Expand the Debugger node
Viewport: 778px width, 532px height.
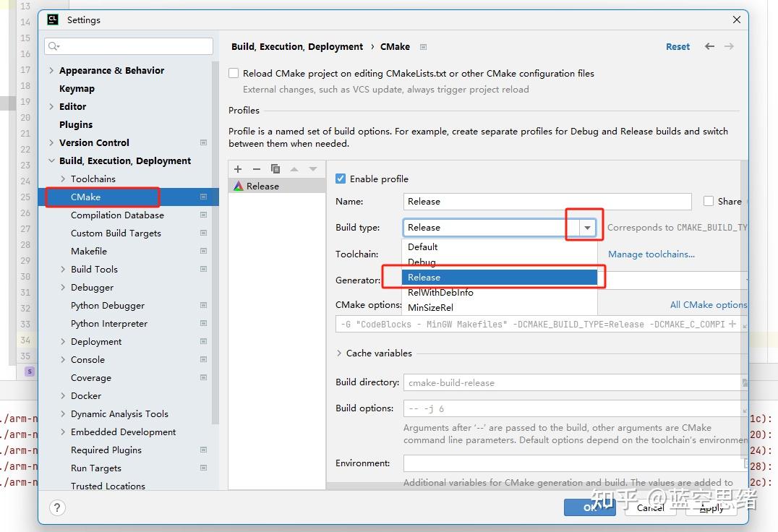tap(63, 288)
